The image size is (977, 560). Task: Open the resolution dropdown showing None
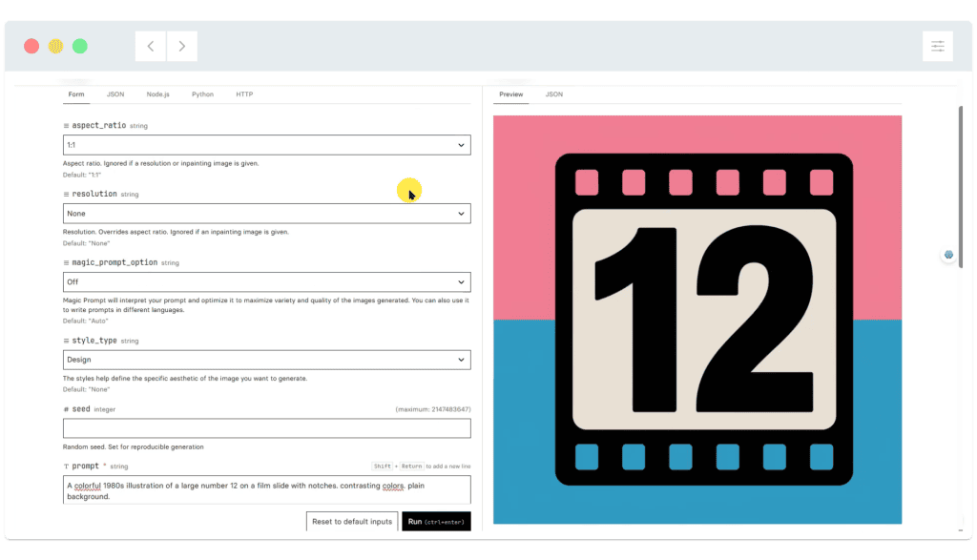click(267, 214)
